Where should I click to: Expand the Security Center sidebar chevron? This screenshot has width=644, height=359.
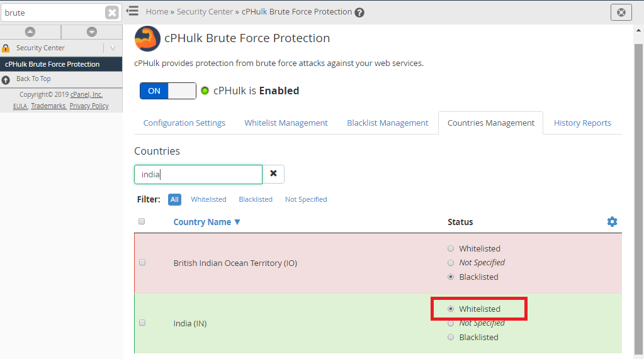tap(113, 48)
